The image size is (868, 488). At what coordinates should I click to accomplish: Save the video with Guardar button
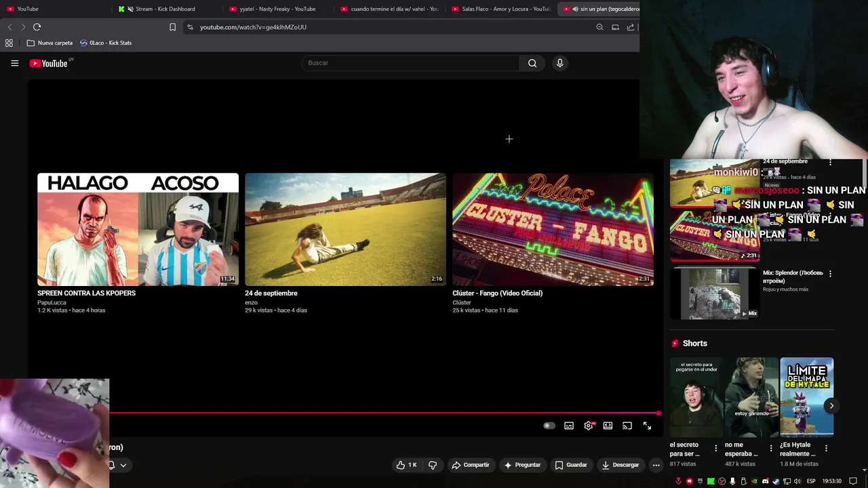570,465
